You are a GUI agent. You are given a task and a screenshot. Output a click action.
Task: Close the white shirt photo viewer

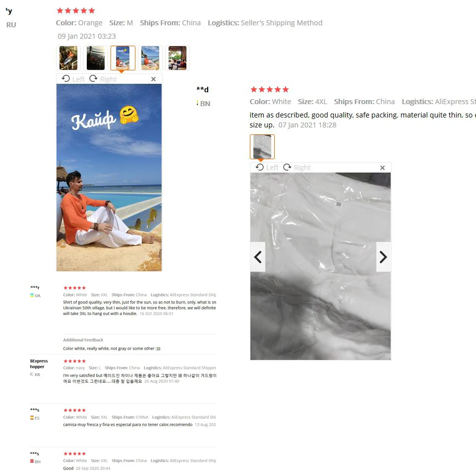(382, 168)
